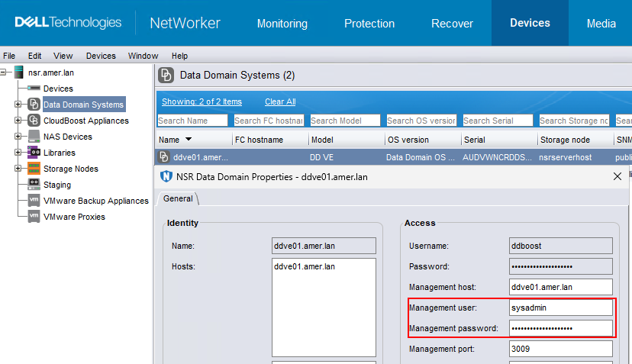The height and width of the screenshot is (364, 632).
Task: Open the Media section
Action: [601, 24]
